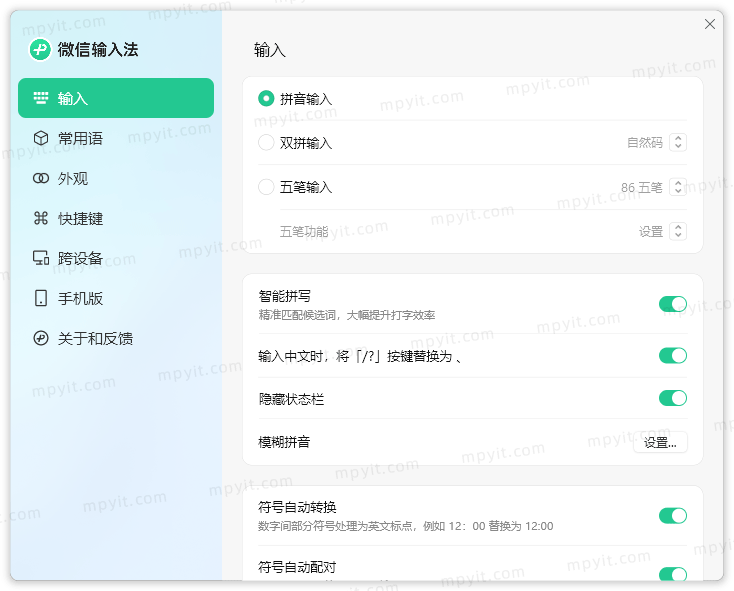Image resolution: width=734 pixels, height=591 pixels.
Task: Toggle the 「/?」按键替换 switch
Action: (x=673, y=356)
